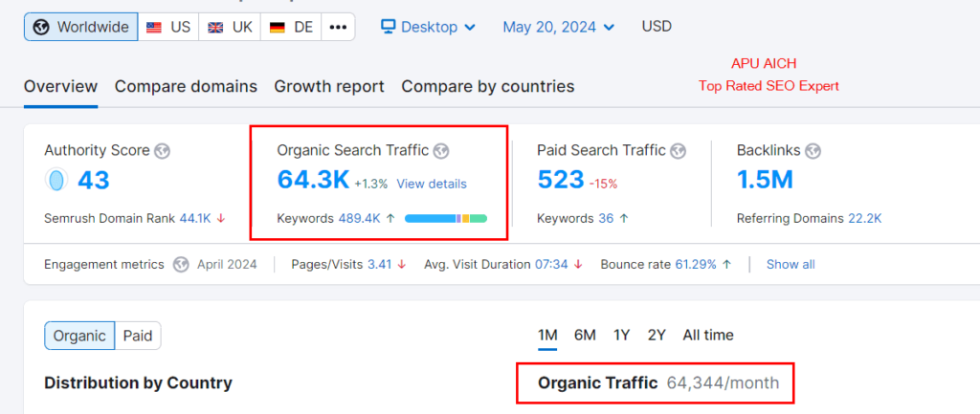Click globe icon beside Engagement metrics
The height and width of the screenshot is (414, 980).
coord(181,264)
